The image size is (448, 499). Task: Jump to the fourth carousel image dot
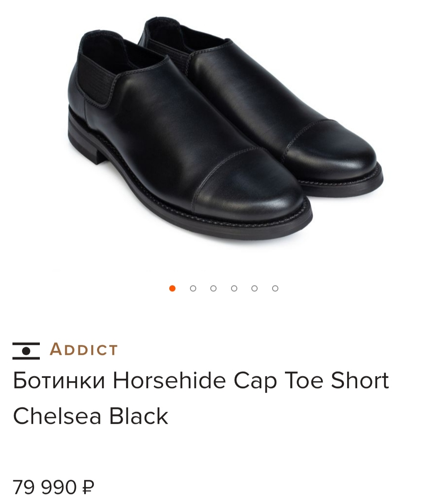[x=234, y=289]
